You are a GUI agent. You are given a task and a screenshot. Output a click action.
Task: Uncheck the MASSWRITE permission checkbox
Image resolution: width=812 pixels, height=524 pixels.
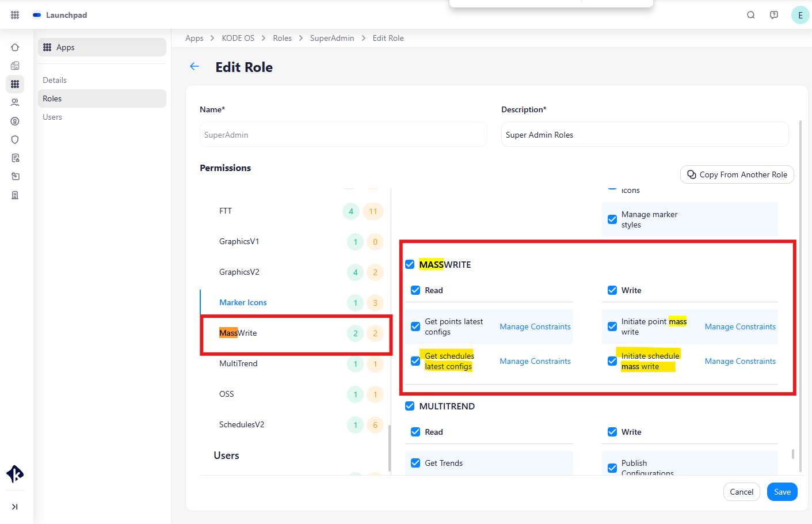[410, 264]
